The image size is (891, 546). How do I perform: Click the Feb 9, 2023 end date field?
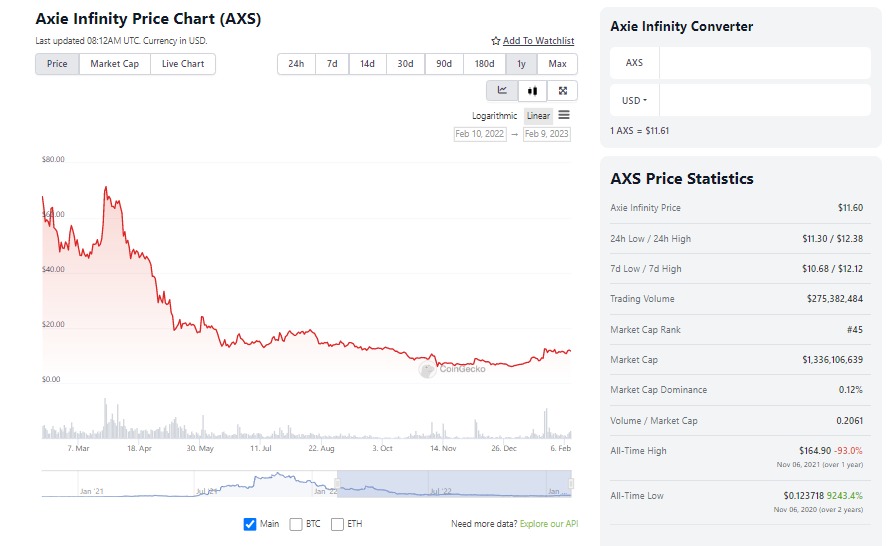546,134
